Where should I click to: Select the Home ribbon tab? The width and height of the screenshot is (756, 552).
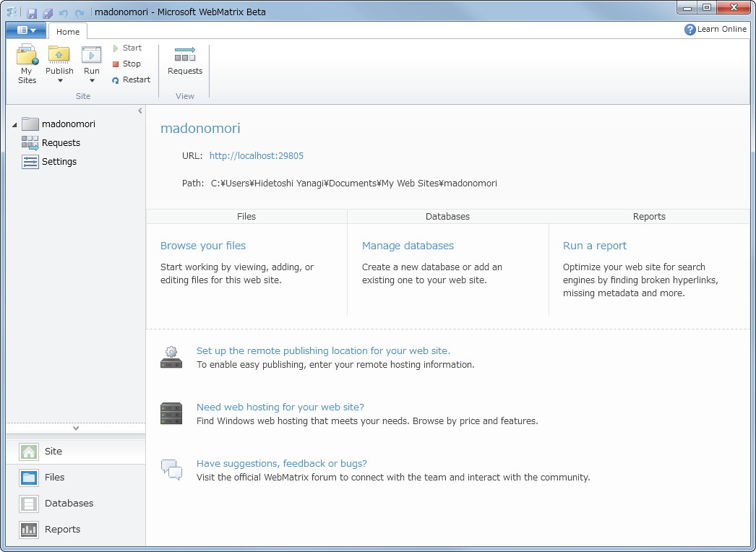[x=68, y=32]
